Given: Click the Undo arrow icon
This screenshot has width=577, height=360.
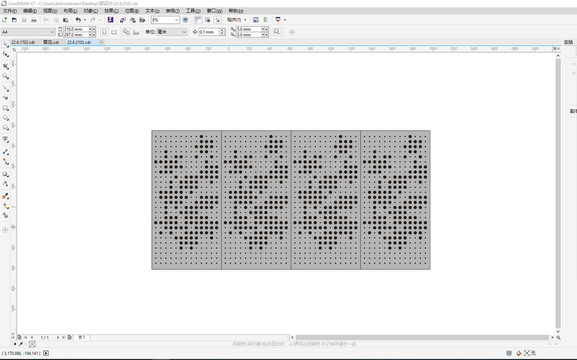Looking at the screenshot, I should pyautogui.click(x=78, y=20).
